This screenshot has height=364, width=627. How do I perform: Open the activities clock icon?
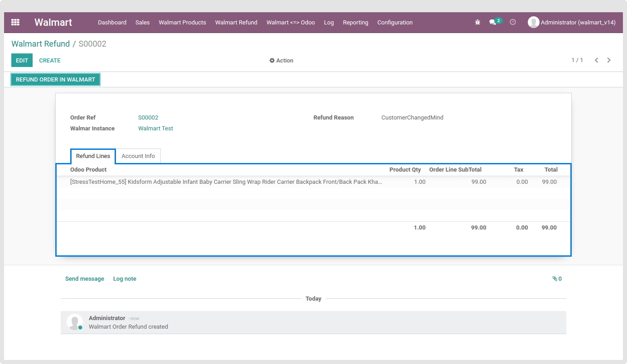coord(513,22)
